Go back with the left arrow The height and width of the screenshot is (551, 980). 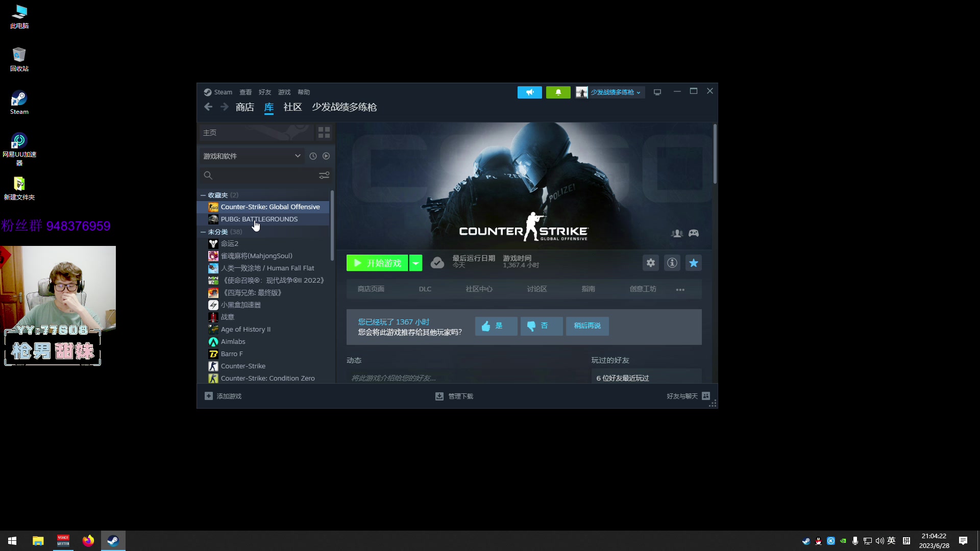[x=208, y=107]
